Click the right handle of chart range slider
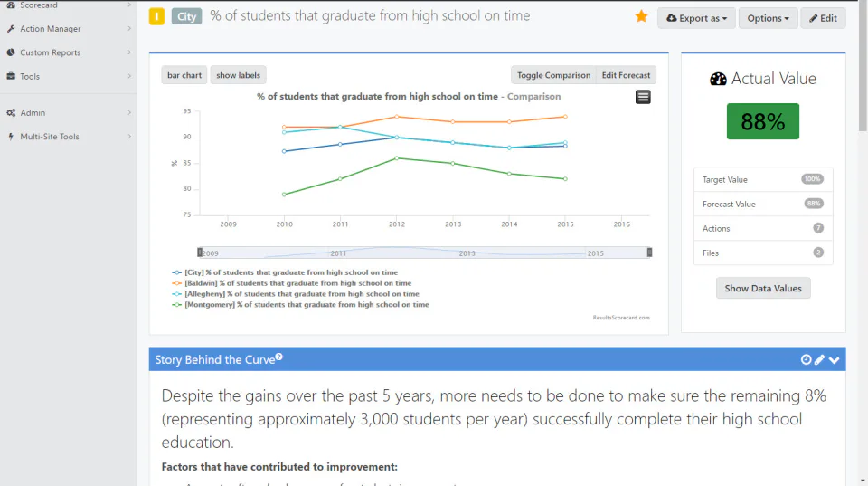Image resolution: width=868 pixels, height=486 pixels. [649, 253]
